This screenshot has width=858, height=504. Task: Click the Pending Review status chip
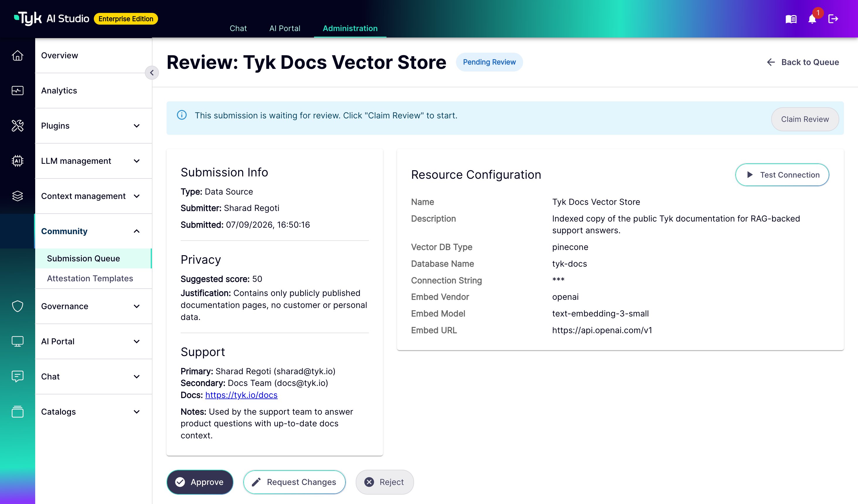[x=489, y=62]
